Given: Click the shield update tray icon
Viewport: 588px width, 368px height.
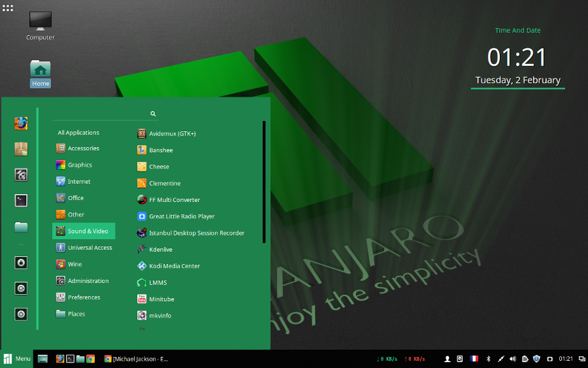Looking at the screenshot, I should tap(536, 359).
